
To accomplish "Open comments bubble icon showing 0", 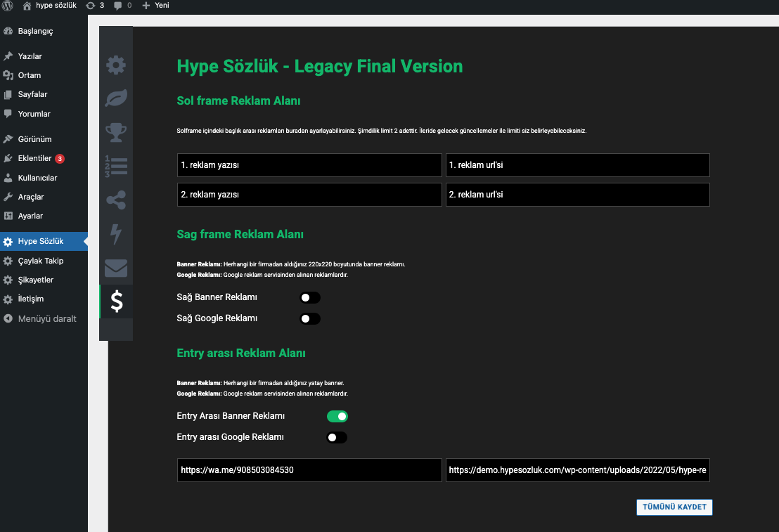I will coord(117,6).
